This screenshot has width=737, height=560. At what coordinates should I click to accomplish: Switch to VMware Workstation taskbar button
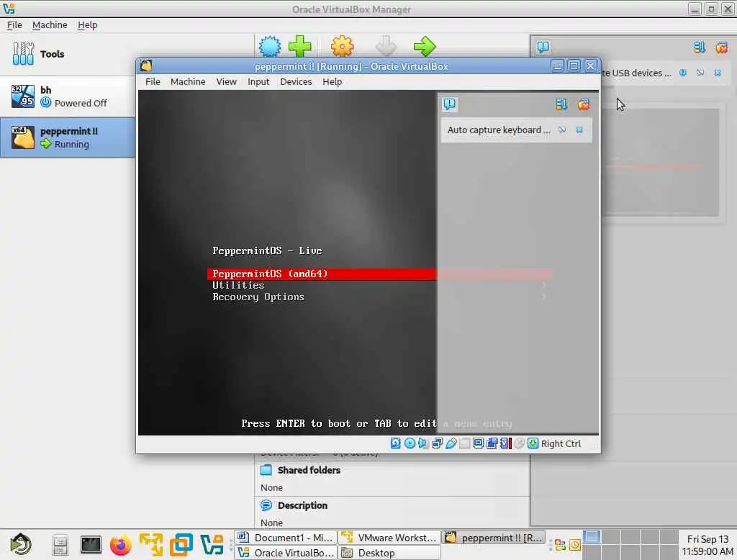pyautogui.click(x=389, y=538)
